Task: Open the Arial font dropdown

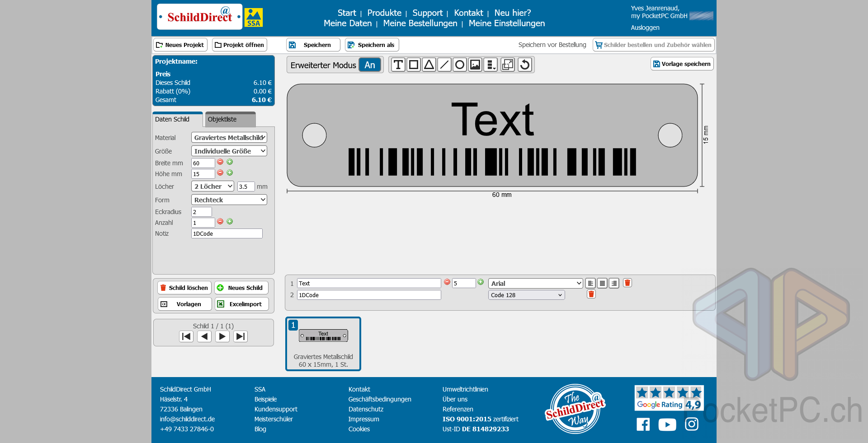Action: (536, 283)
